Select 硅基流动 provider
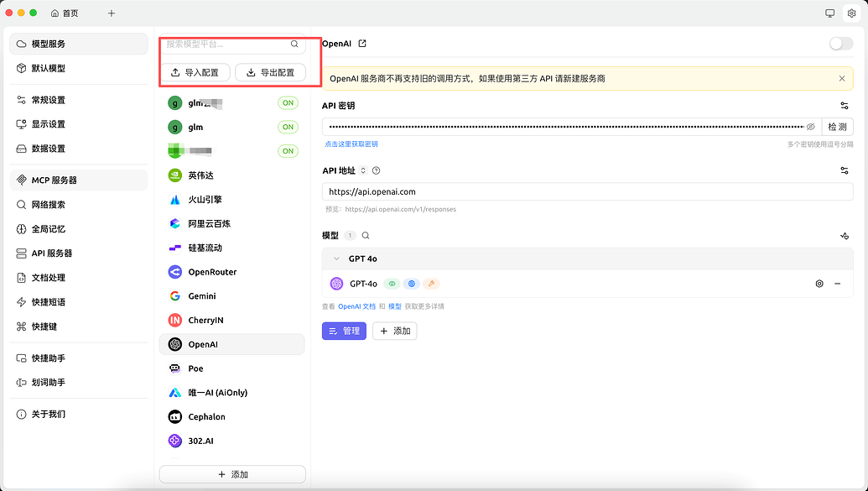 pos(232,248)
